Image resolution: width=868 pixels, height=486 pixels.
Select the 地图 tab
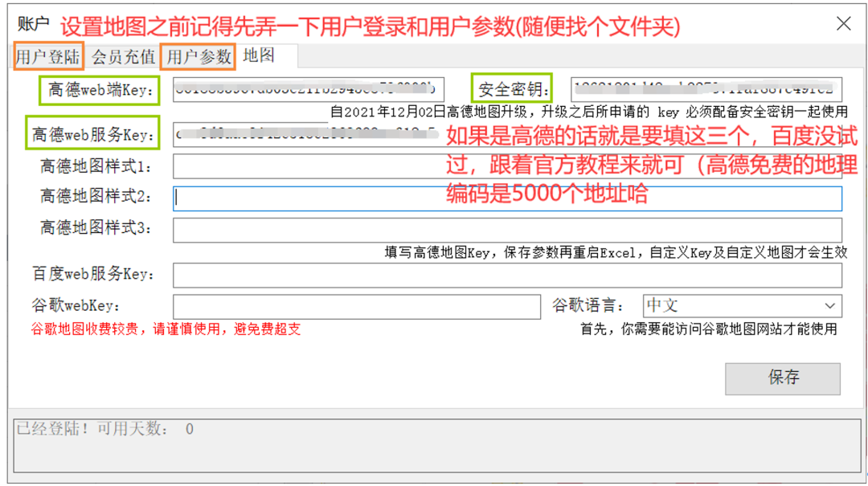click(259, 55)
